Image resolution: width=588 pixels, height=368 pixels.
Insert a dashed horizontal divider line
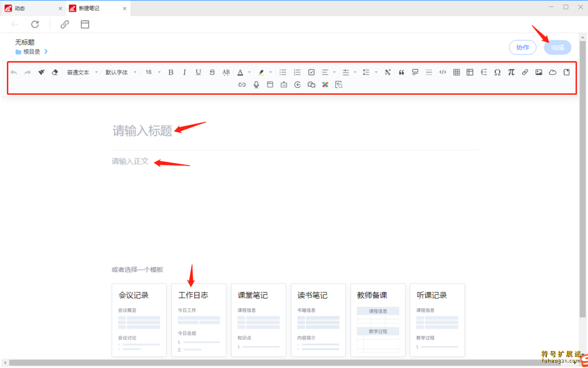429,72
